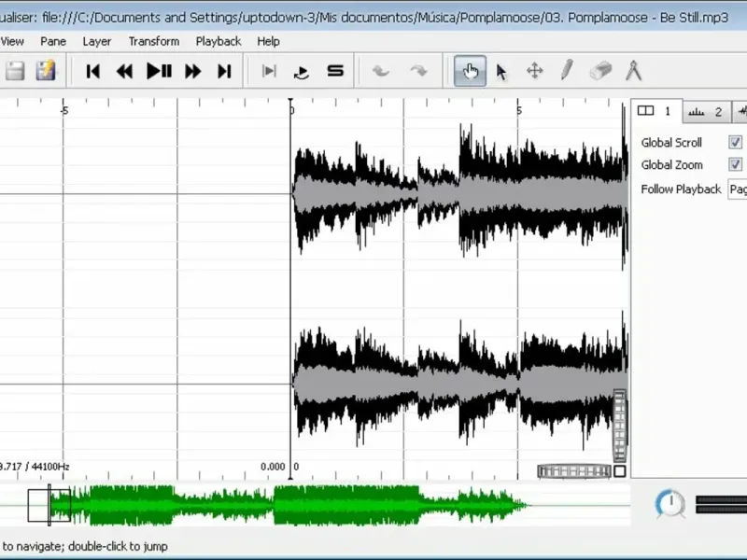The image size is (747, 560).
Task: Open the Transform menu
Action: point(154,41)
